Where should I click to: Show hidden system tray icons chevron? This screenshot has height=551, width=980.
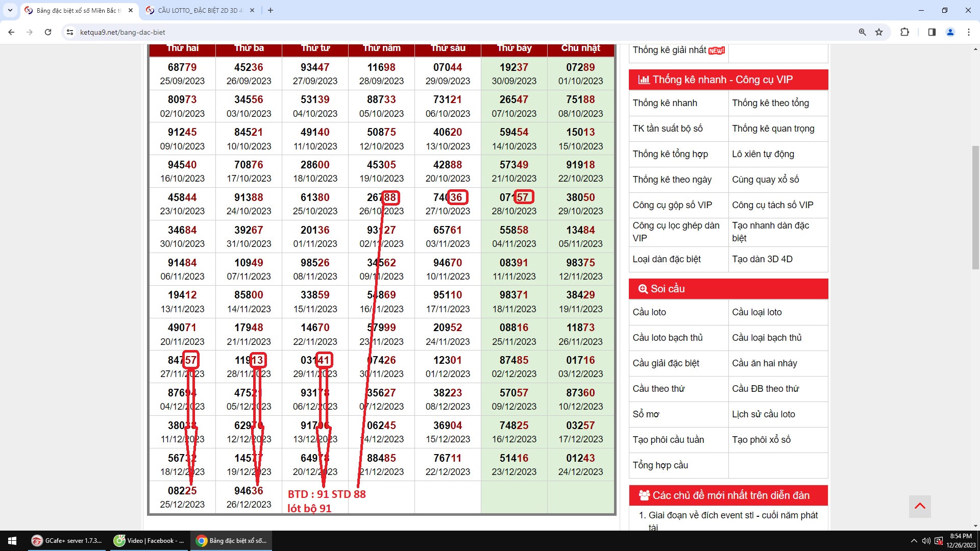[914, 541]
